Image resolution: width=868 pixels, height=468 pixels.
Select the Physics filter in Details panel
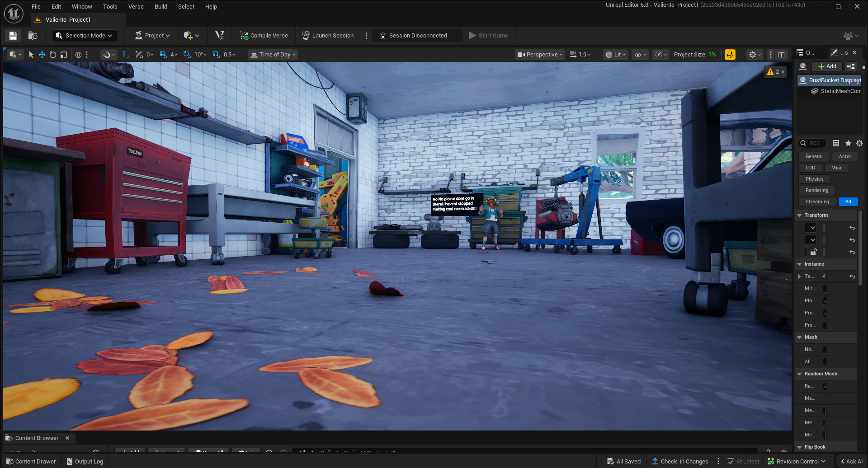(814, 179)
